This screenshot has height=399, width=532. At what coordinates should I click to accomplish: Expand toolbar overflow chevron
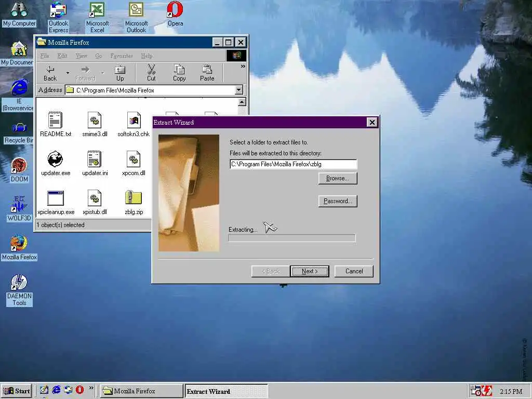[x=243, y=66]
